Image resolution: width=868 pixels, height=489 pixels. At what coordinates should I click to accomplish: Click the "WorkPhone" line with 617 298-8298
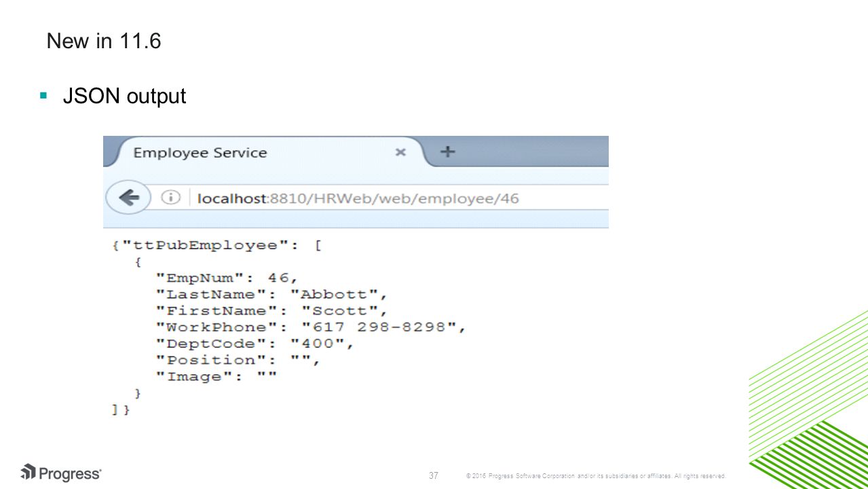point(312,327)
